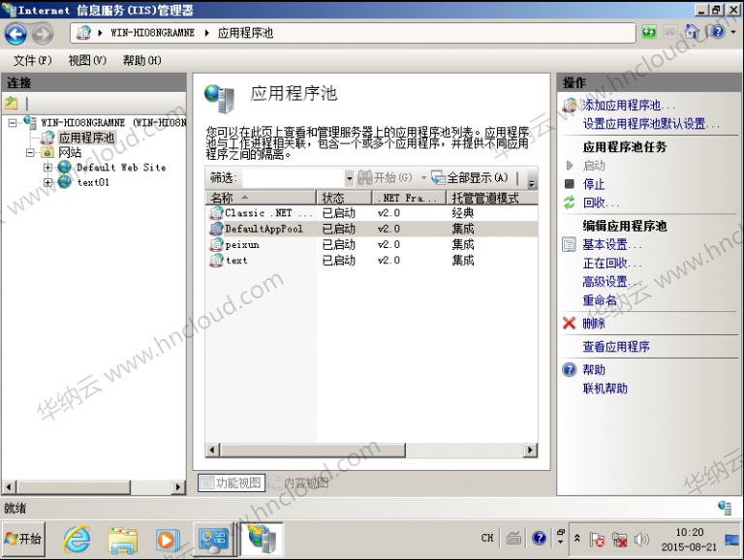Click the greyed forward navigation arrow
Image resolution: width=744 pixels, height=560 pixels.
click(43, 34)
